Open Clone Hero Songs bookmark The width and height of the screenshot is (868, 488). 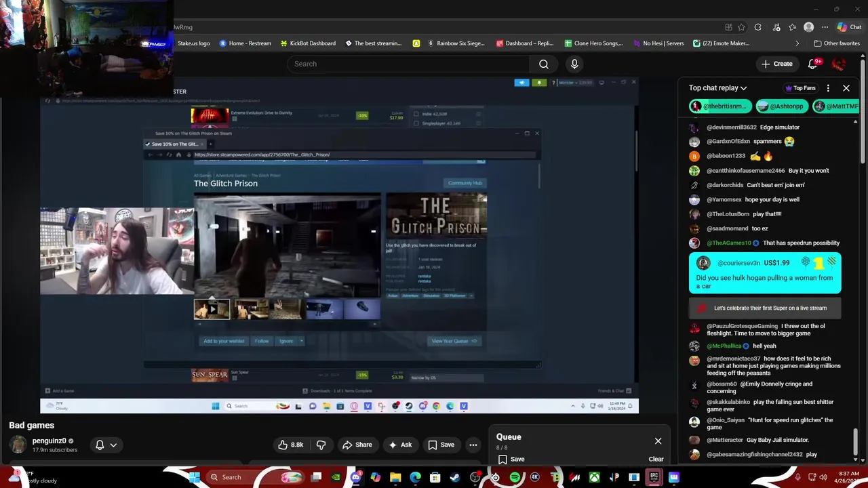(x=593, y=43)
